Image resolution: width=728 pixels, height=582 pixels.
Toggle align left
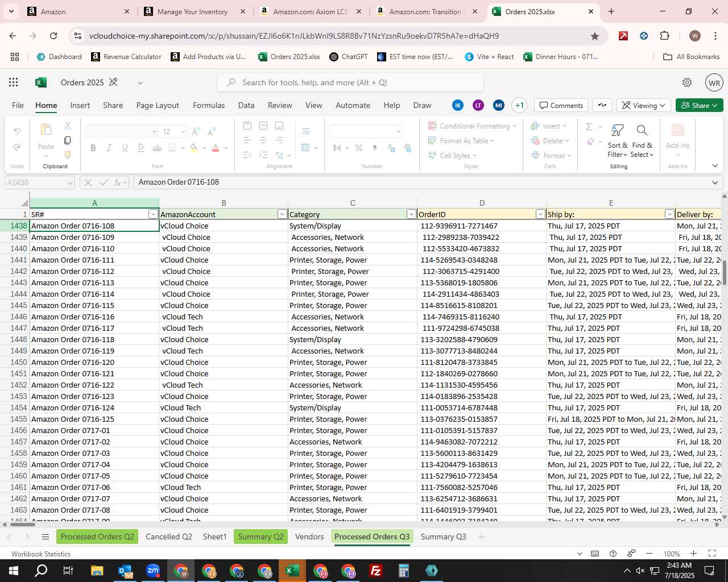click(x=247, y=140)
